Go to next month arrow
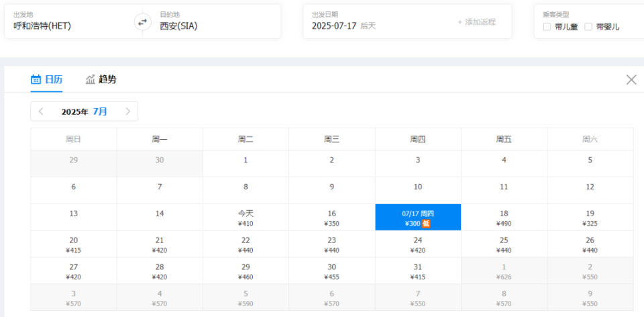 click(127, 111)
